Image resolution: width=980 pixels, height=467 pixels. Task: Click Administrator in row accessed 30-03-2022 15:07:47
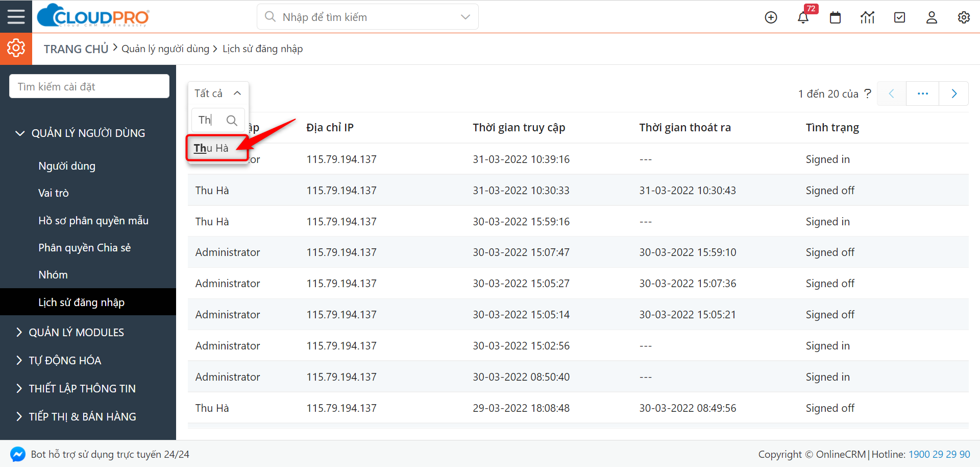(228, 252)
